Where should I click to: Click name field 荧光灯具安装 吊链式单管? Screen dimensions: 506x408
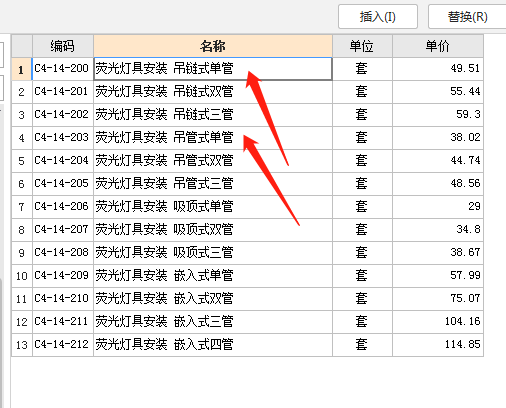point(213,69)
